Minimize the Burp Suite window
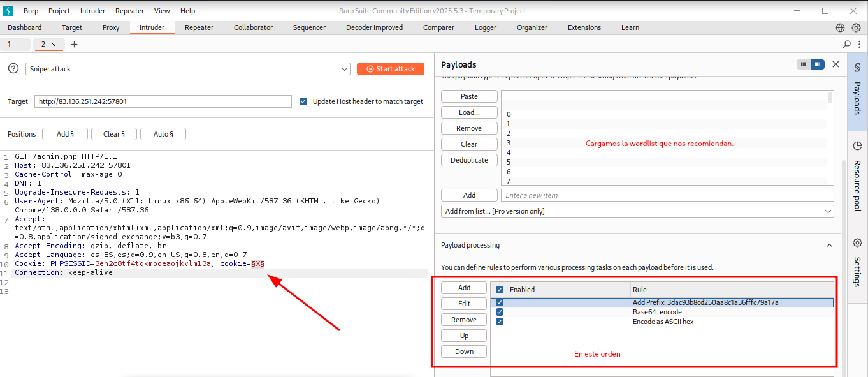This screenshot has width=868, height=377. pos(797,11)
